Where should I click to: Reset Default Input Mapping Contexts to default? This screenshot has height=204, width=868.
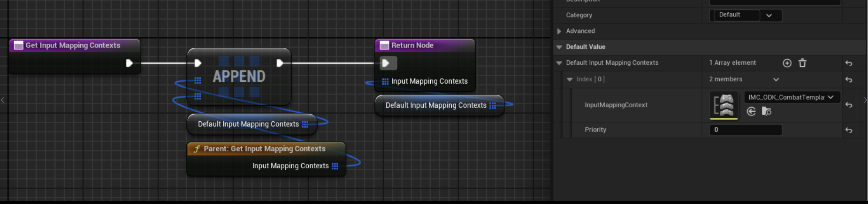[849, 63]
